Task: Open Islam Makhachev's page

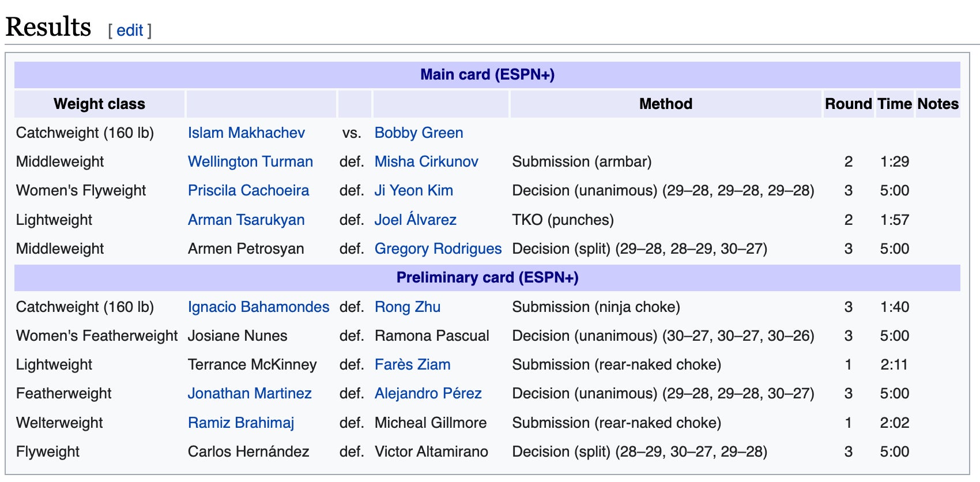Action: tap(246, 133)
